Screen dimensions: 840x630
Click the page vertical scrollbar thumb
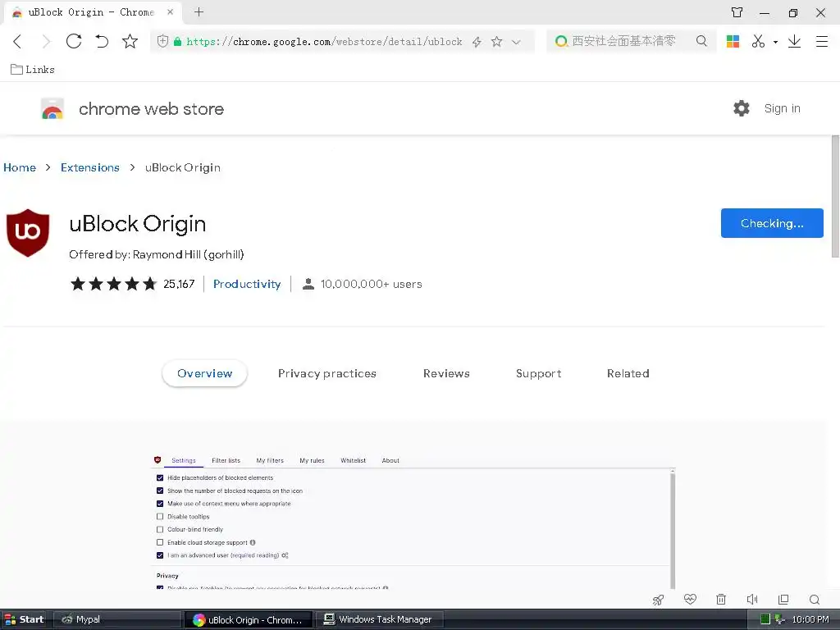click(835, 196)
